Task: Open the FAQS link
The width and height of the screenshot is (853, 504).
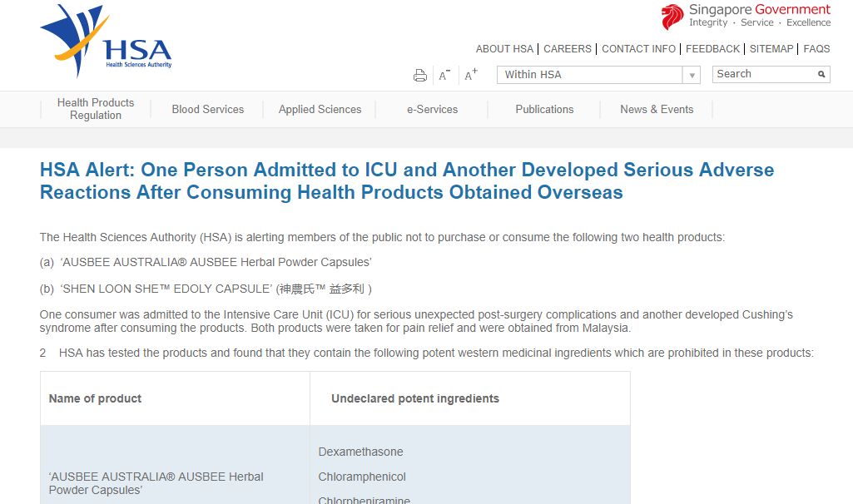Action: pos(816,49)
